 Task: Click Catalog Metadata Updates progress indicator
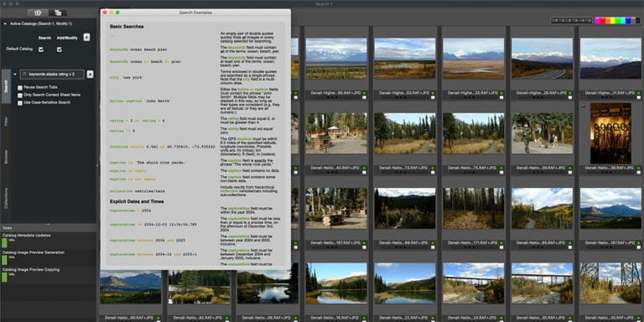[x=4, y=243]
